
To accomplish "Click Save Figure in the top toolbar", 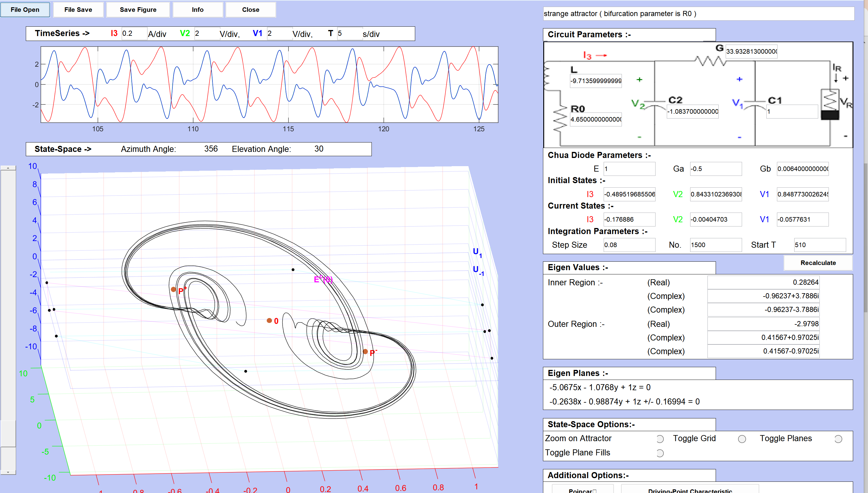I will pyautogui.click(x=138, y=9).
